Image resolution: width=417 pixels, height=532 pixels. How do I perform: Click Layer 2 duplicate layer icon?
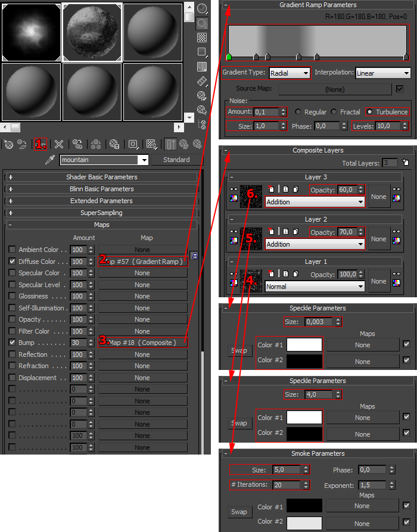pos(295,232)
